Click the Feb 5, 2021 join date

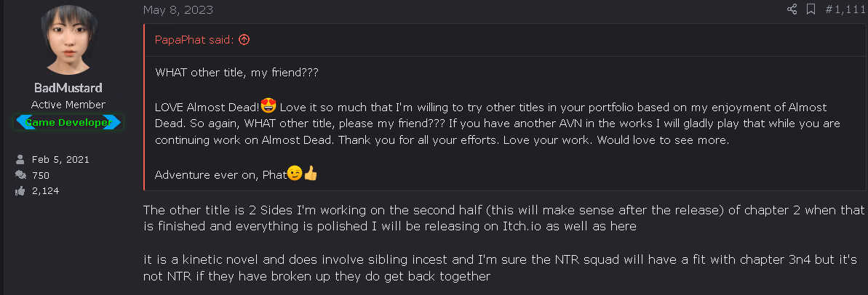[60, 160]
